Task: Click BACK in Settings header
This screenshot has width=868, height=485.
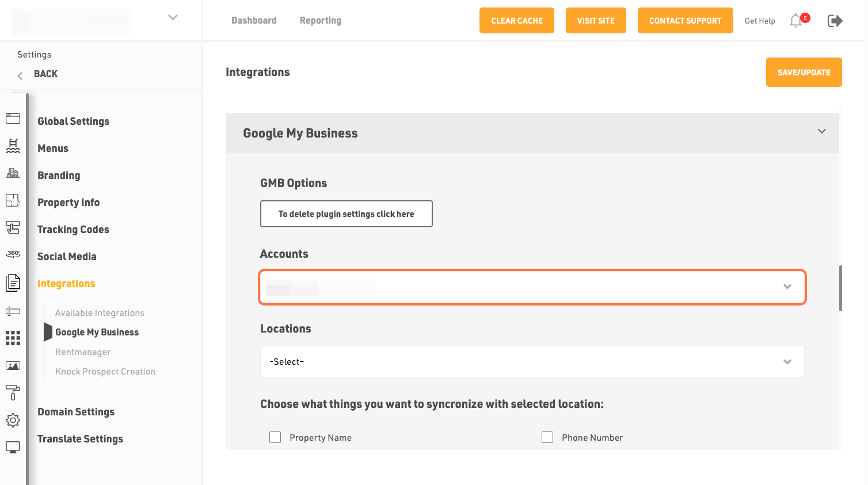Action: coord(45,74)
